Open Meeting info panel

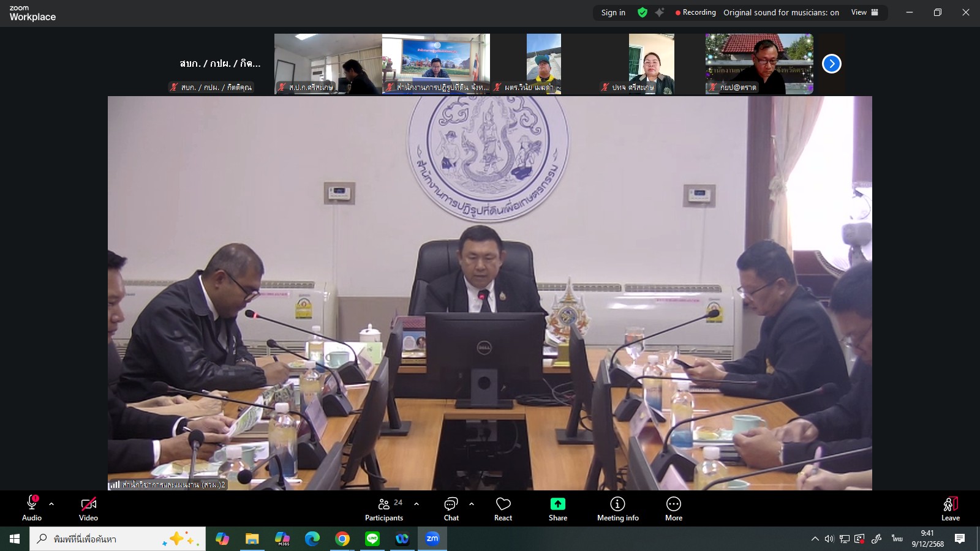click(617, 509)
